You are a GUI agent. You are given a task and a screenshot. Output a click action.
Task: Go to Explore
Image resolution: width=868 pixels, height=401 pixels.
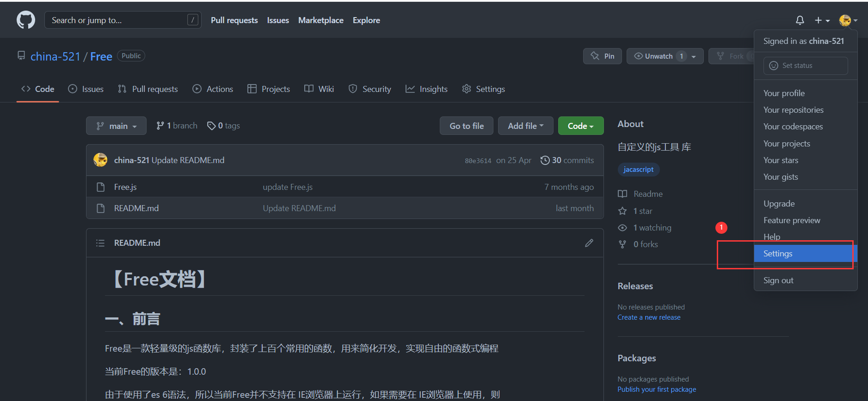point(366,20)
